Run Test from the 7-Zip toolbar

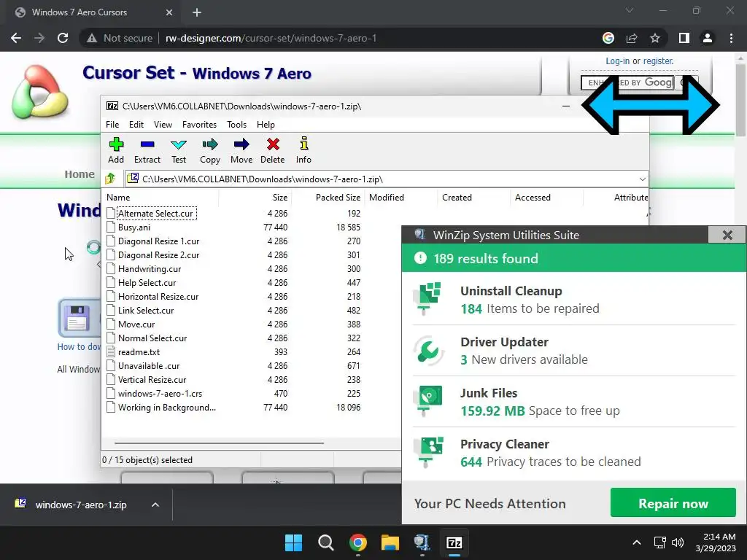tap(179, 150)
